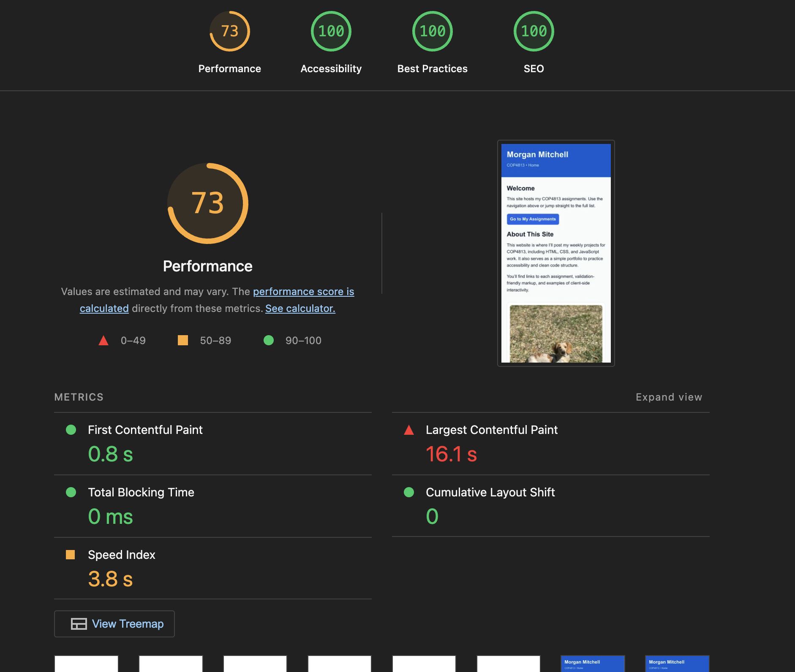The image size is (795, 672).
Task: Open the See calculator link
Action: [299, 308]
